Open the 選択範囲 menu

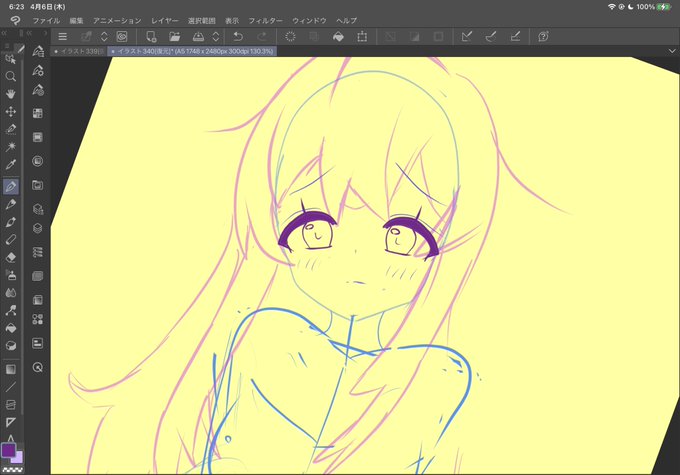point(202,20)
